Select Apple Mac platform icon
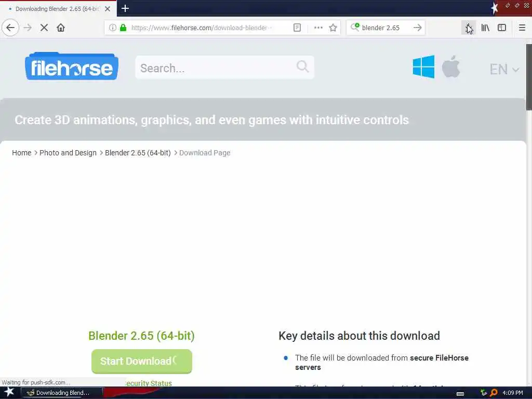This screenshot has width=532, height=399. pyautogui.click(x=451, y=66)
